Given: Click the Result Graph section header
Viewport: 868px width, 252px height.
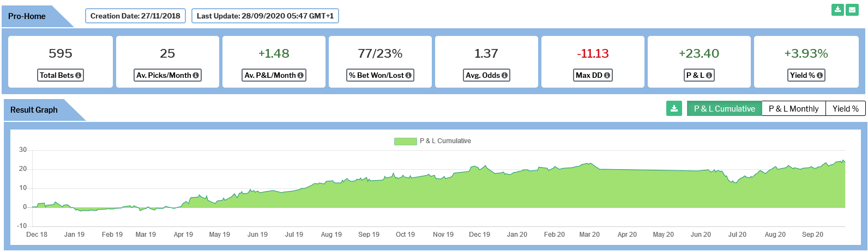Looking at the screenshot, I should tap(34, 110).
